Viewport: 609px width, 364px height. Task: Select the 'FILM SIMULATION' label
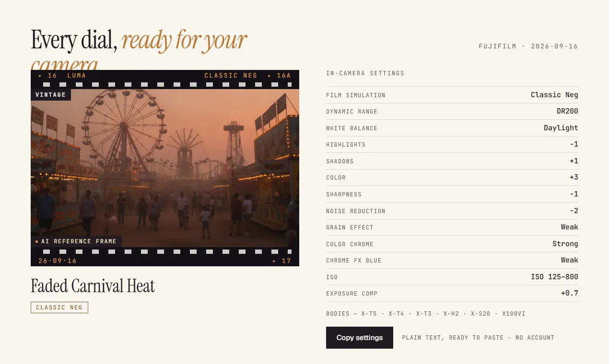pos(356,95)
